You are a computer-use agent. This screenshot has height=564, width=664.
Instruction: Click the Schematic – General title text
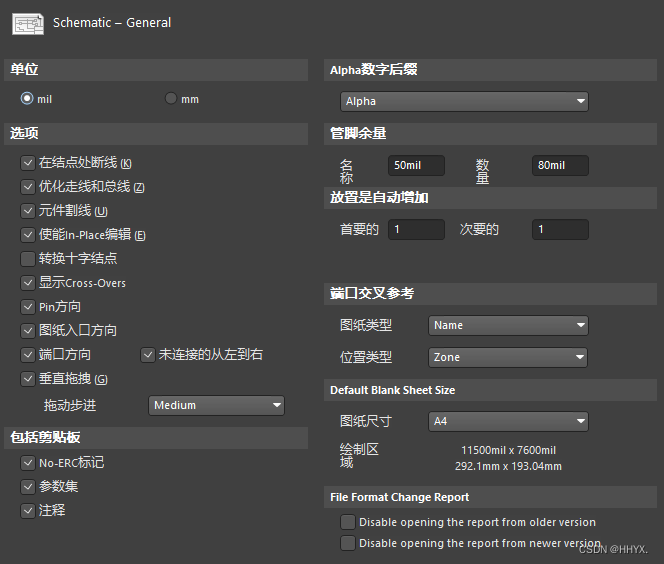[x=112, y=22]
